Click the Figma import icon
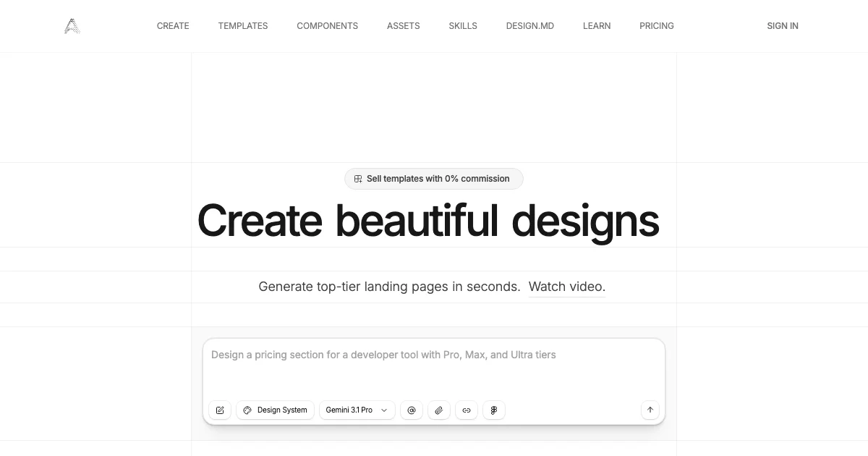 click(494, 410)
